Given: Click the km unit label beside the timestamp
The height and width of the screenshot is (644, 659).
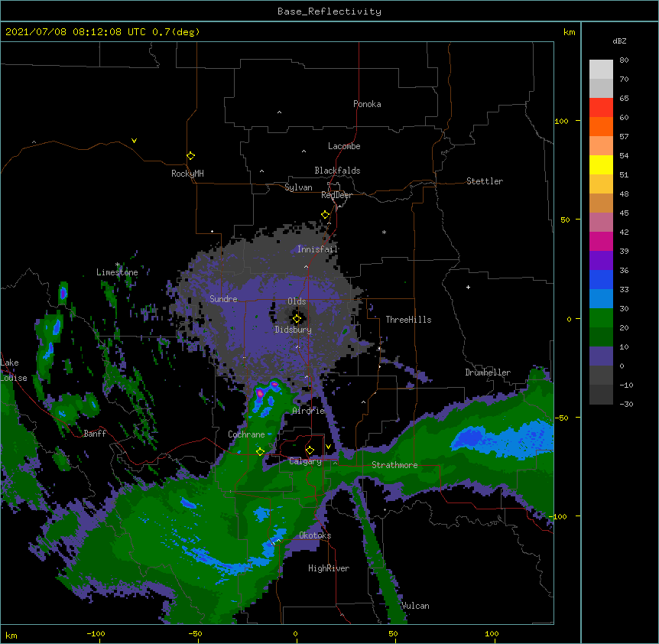Looking at the screenshot, I should (569, 32).
